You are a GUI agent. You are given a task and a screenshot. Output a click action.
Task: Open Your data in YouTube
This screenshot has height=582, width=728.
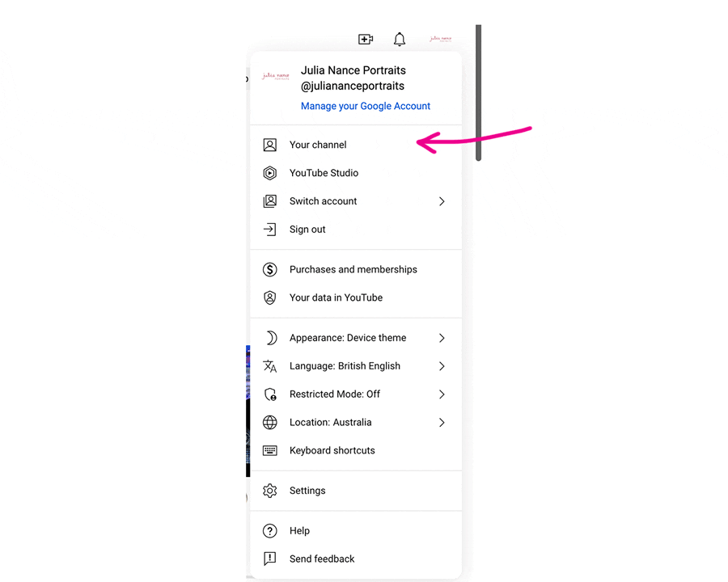[356, 297]
